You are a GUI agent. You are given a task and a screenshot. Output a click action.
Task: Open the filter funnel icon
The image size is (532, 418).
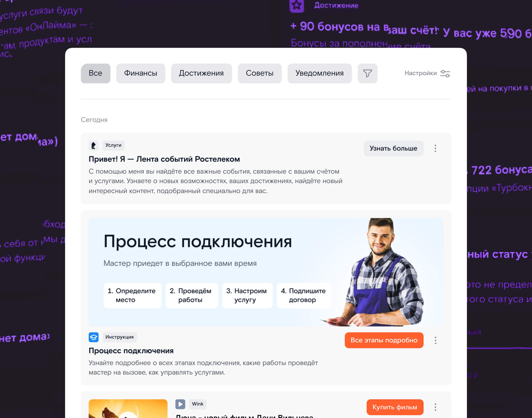click(367, 73)
